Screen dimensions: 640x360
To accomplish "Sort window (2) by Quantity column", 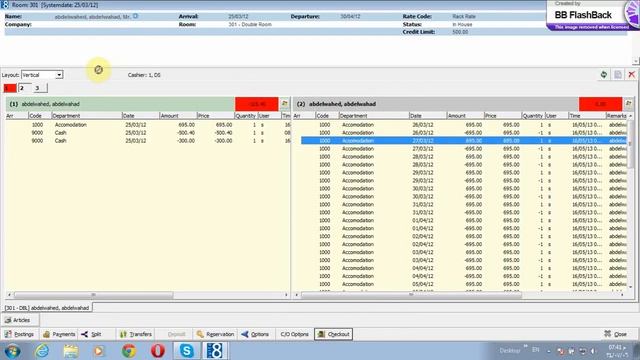I will pos(533,116).
